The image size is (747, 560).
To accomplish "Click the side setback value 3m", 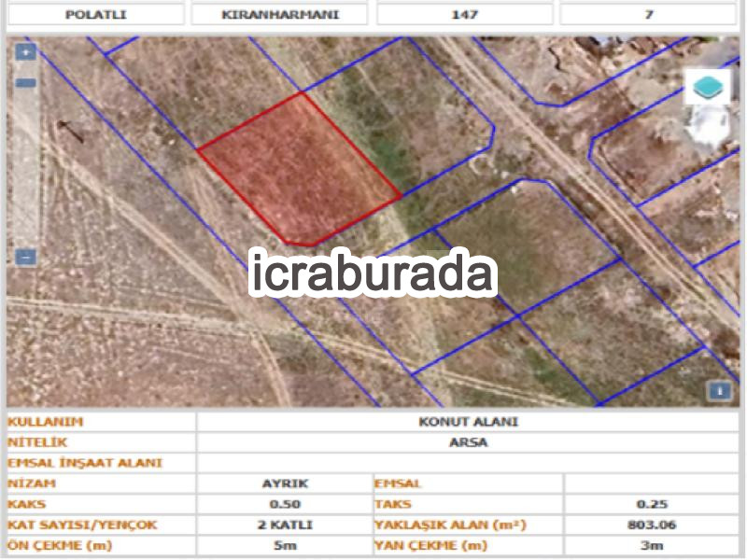I will pyautogui.click(x=652, y=545).
